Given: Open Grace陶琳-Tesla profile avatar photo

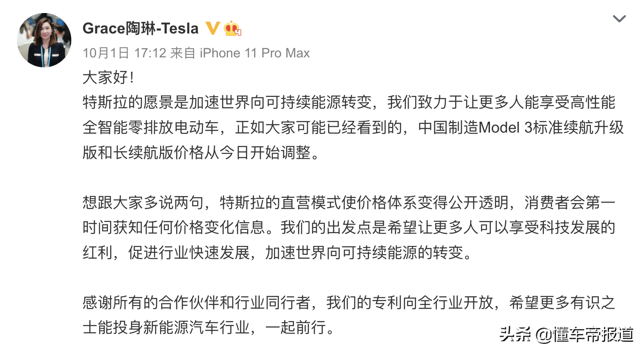Looking at the screenshot, I should pos(44,40).
